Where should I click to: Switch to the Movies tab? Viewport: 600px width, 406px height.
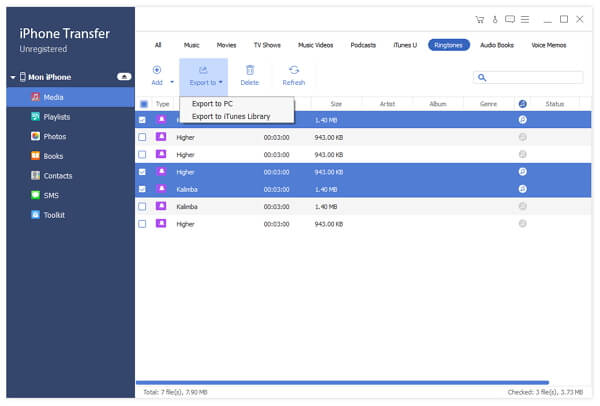click(x=226, y=45)
